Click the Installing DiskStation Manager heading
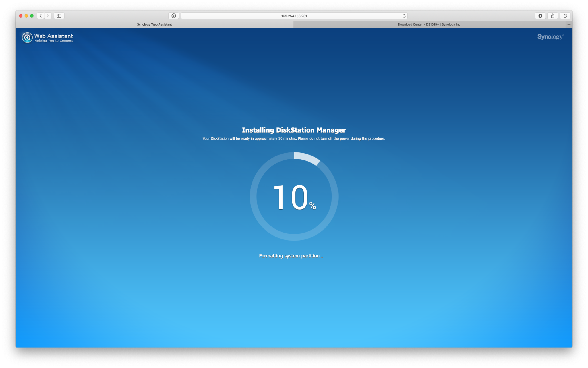This screenshot has height=368, width=588. pyautogui.click(x=294, y=130)
